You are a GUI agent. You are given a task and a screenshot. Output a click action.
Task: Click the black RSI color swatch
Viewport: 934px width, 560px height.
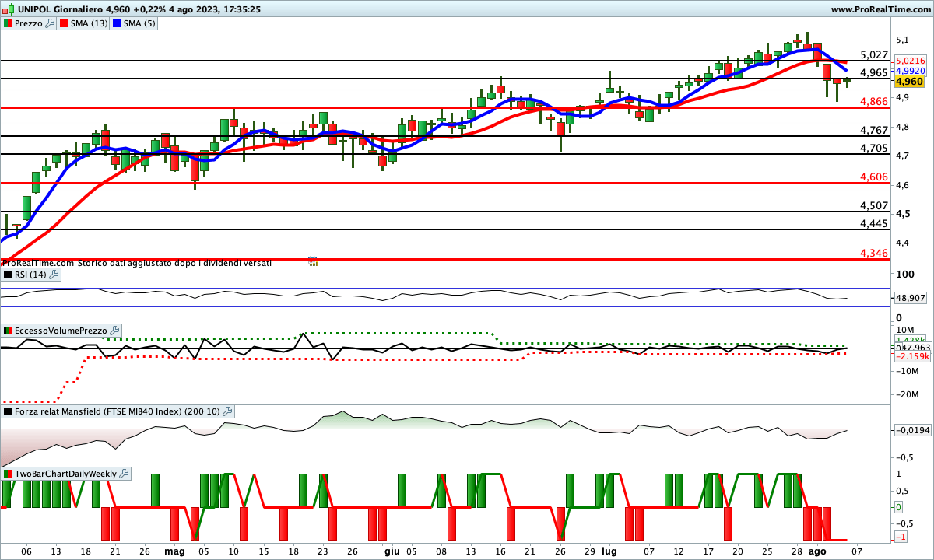[8, 275]
